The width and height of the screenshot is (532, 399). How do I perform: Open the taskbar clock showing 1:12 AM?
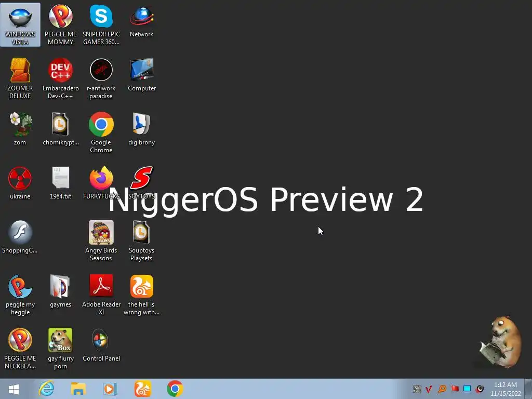point(506,389)
